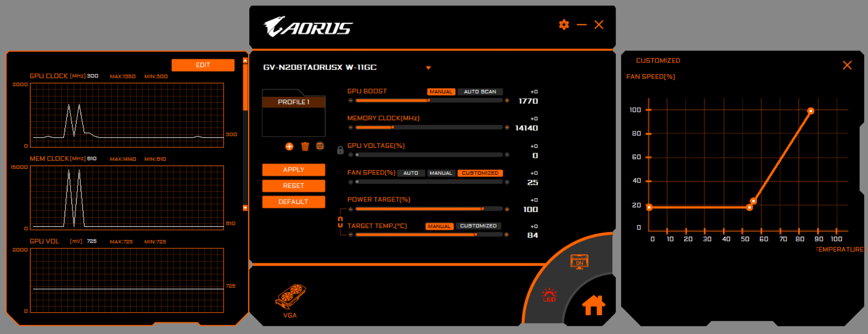Image resolution: width=868 pixels, height=334 pixels.
Task: Click the APPLY button
Action: tap(294, 170)
